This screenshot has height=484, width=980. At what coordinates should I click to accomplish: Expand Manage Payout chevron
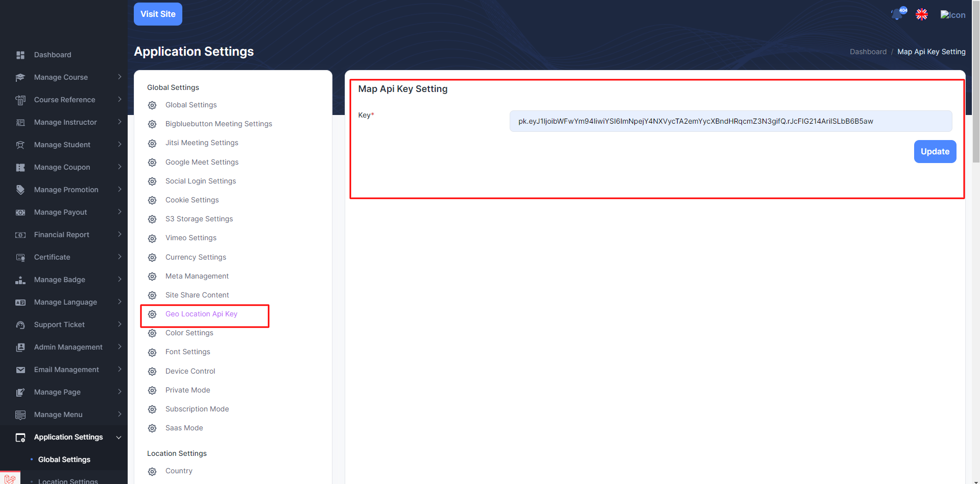(119, 212)
